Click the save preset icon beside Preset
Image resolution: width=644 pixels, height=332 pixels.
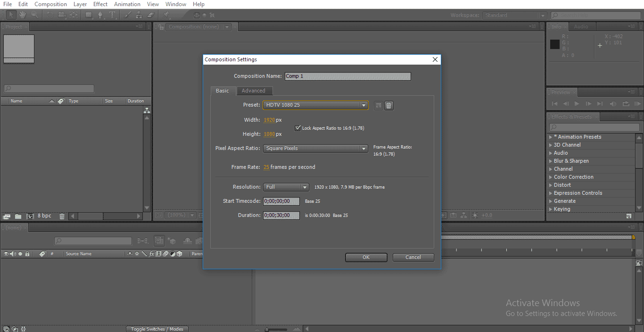pyautogui.click(x=378, y=106)
